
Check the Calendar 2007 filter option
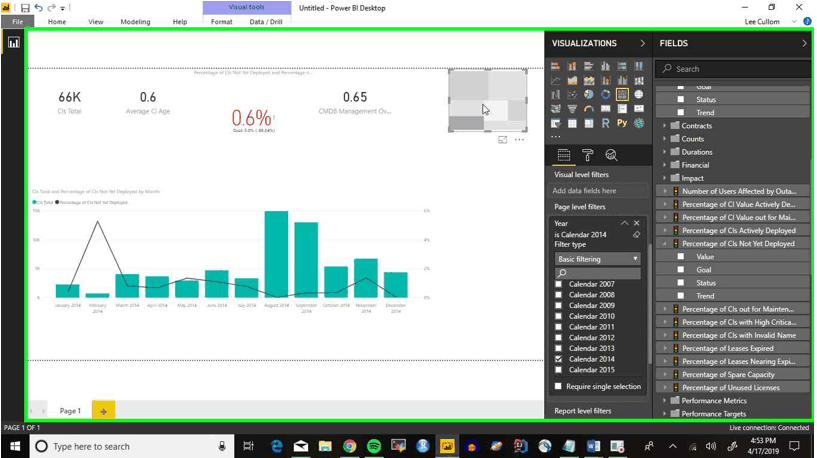click(559, 284)
